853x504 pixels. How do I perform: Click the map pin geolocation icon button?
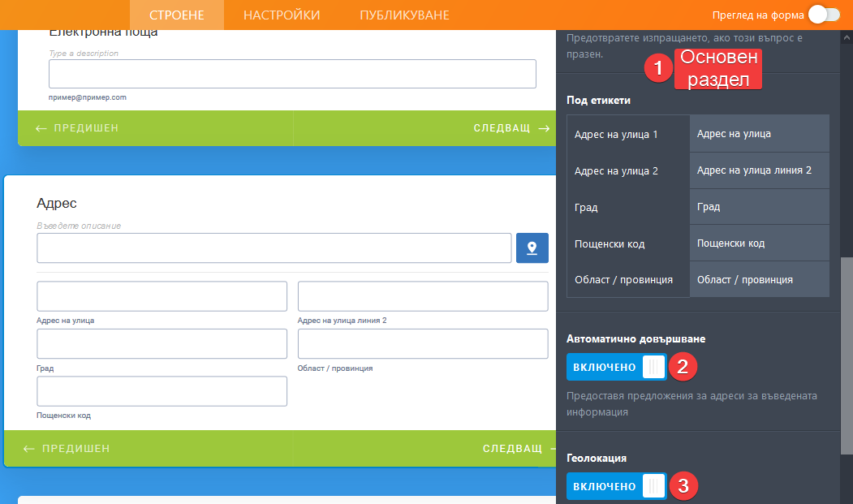pos(532,248)
